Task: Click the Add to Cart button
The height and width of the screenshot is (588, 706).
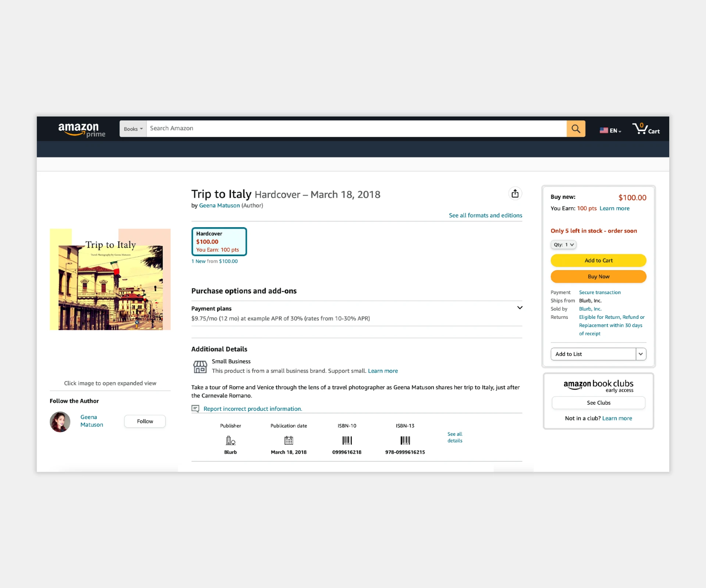Action: coord(598,261)
